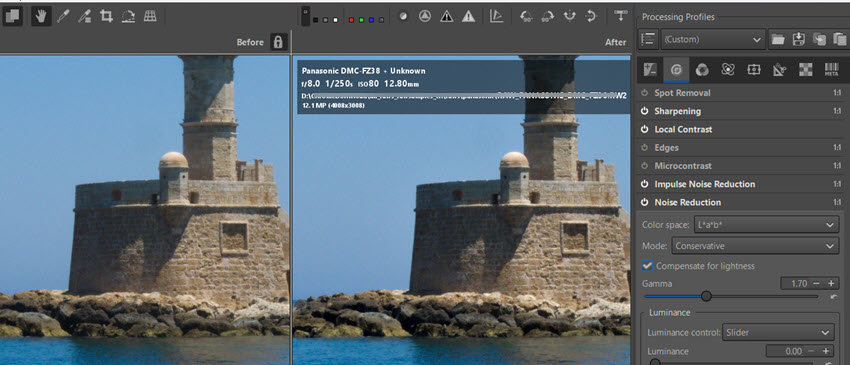
Task: Toggle the processing profile fill mode
Action: coord(647,39)
